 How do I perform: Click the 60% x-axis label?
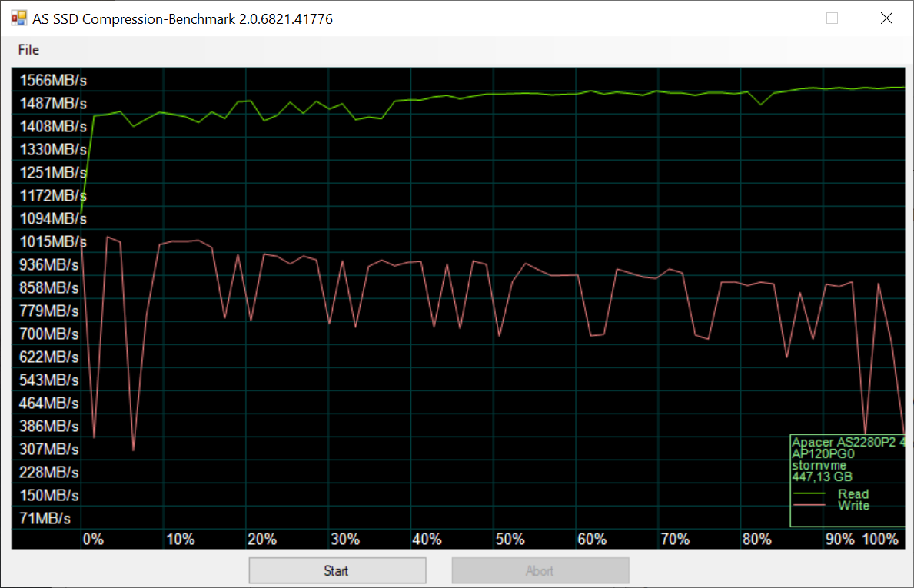[592, 539]
